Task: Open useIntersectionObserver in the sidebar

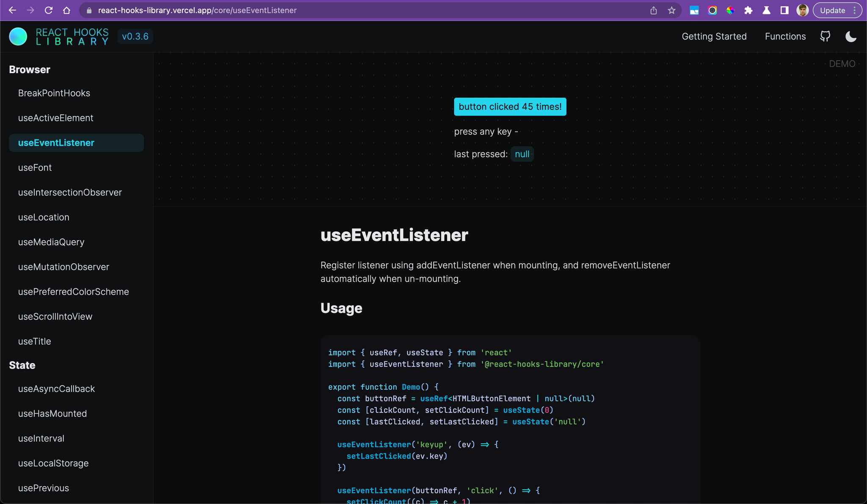Action: pyautogui.click(x=70, y=193)
